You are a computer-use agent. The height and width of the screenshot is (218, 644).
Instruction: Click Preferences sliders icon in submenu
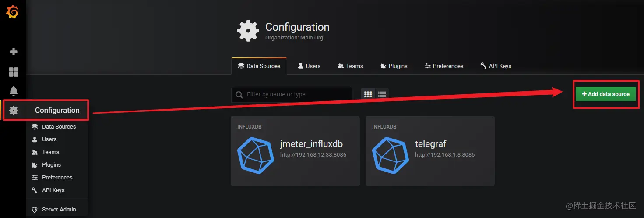click(x=35, y=178)
